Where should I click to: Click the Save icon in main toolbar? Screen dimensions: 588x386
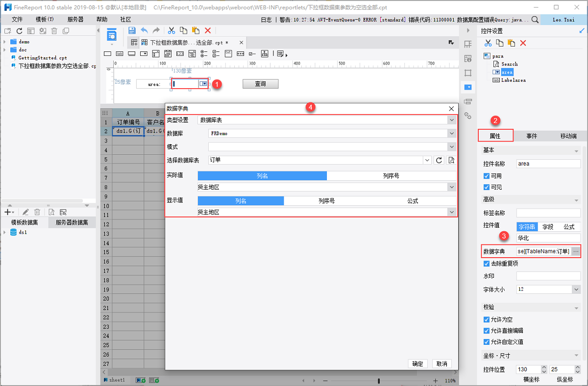click(132, 30)
